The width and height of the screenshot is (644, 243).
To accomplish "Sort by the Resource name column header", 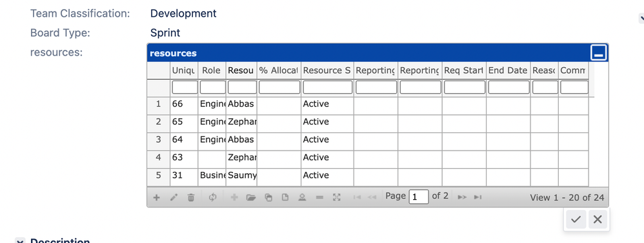I will (241, 70).
